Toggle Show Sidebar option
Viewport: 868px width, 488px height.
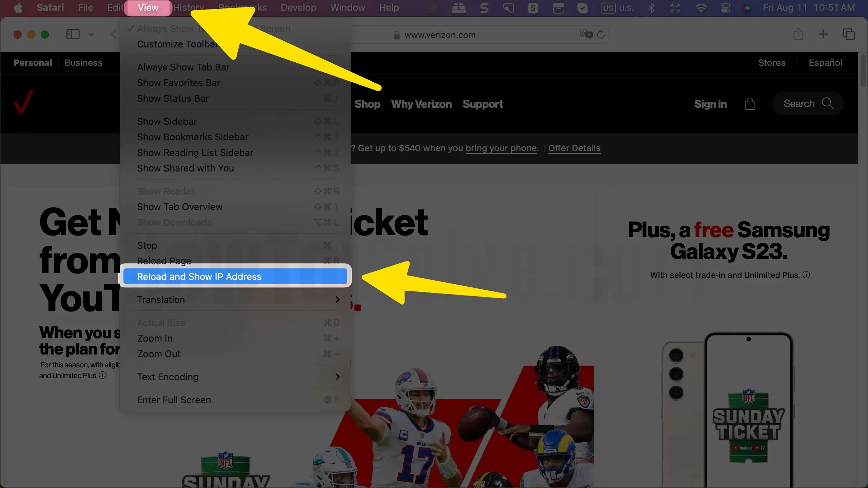click(x=235, y=121)
